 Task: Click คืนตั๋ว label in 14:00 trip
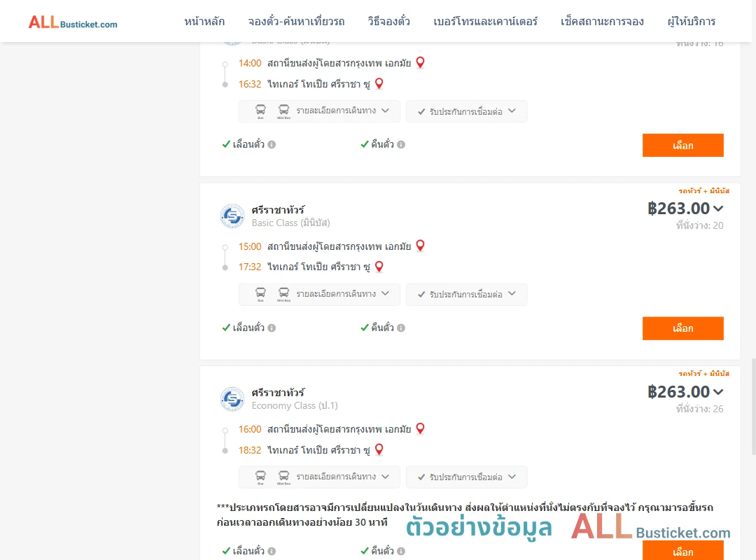382,144
